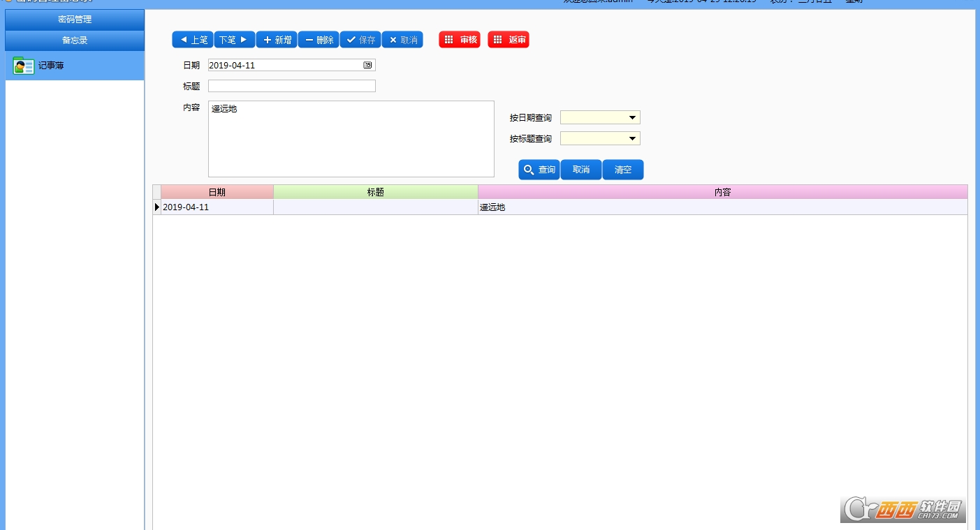The height and width of the screenshot is (530, 980).
Task: Open the 密码管理 sidebar section
Action: pyautogui.click(x=75, y=20)
